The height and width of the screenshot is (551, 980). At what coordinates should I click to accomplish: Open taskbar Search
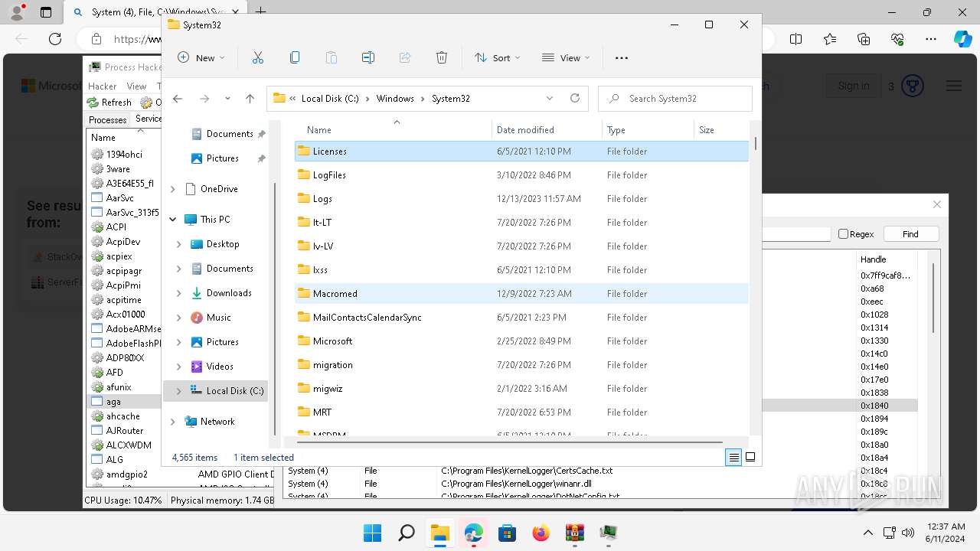pyautogui.click(x=407, y=533)
